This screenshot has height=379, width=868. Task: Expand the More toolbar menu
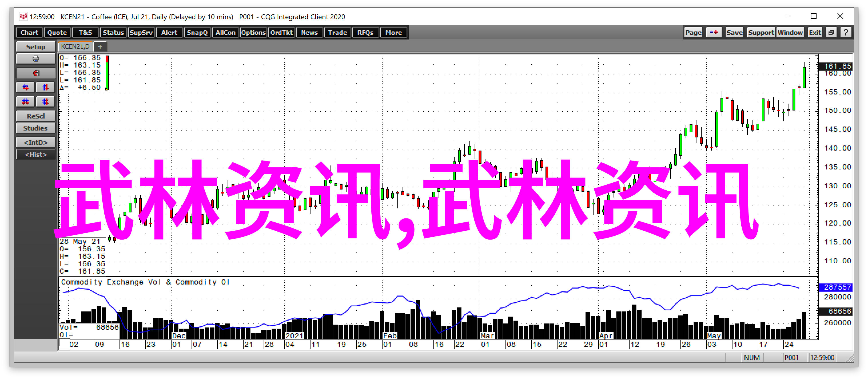tap(394, 33)
